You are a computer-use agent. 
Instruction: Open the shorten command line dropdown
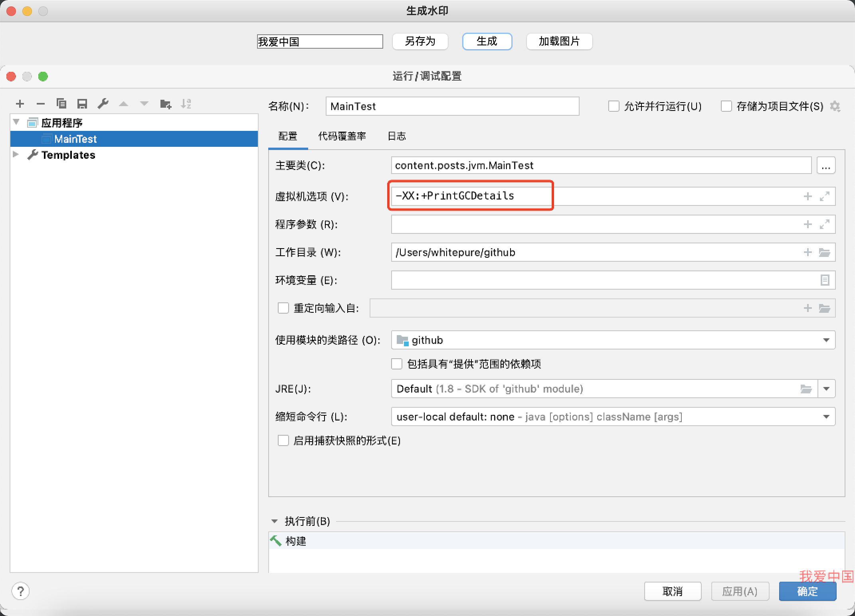tap(826, 417)
